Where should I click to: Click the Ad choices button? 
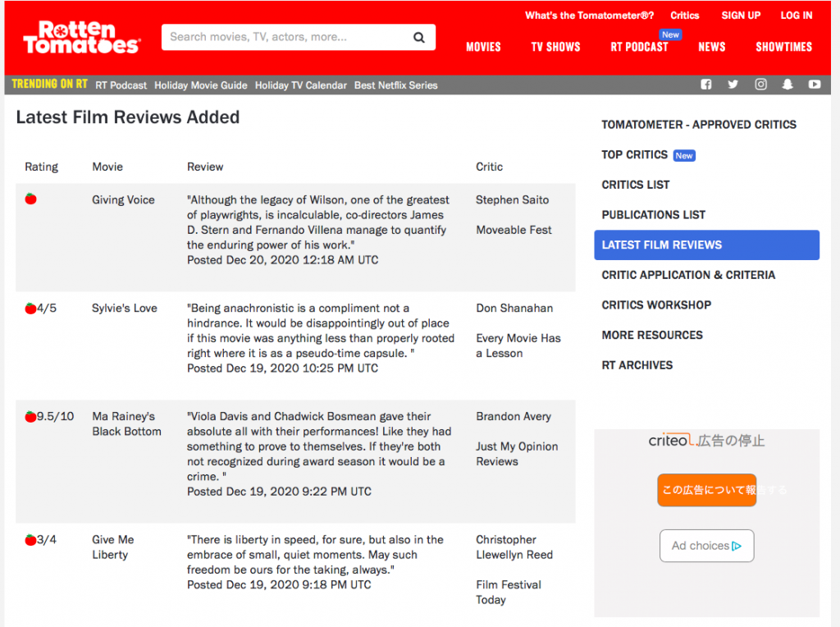click(x=706, y=546)
